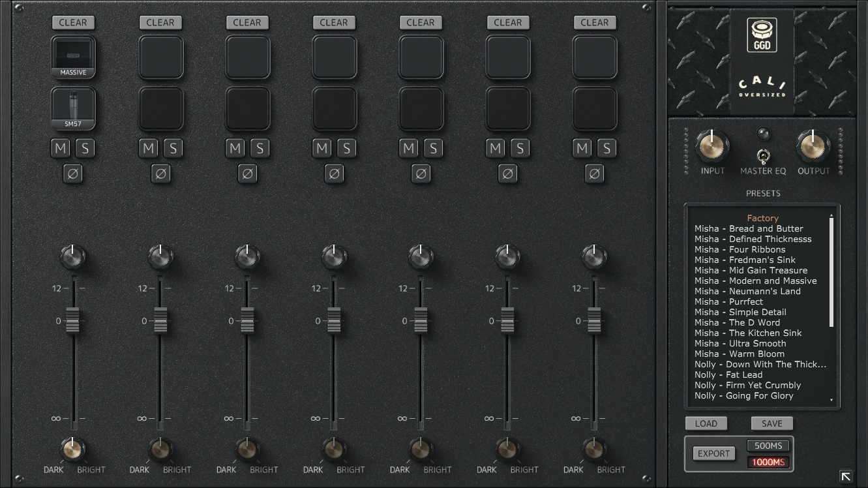Flip phase on the sixth channel
The height and width of the screenshot is (488, 868).
507,174
